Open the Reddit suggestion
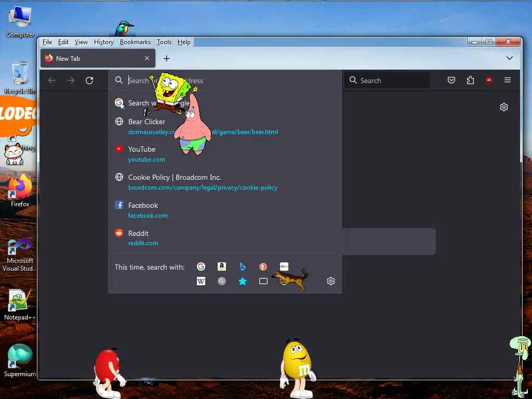This screenshot has height=399, width=532. click(x=224, y=238)
